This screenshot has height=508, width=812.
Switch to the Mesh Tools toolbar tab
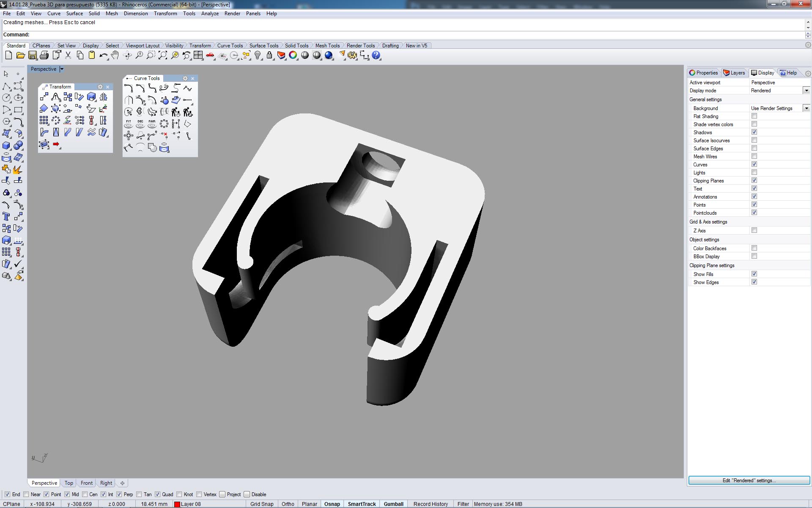click(327, 46)
